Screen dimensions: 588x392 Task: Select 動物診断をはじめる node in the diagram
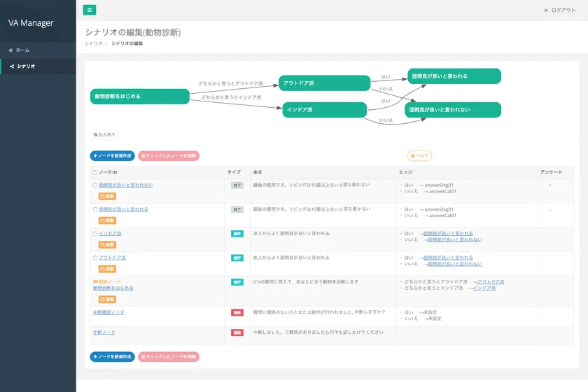(x=140, y=96)
